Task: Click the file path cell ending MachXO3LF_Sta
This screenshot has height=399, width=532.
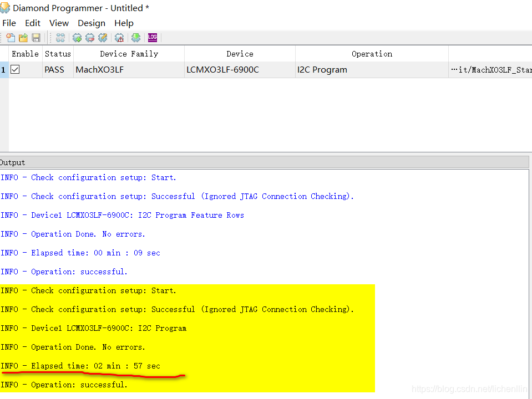Action: (x=490, y=70)
